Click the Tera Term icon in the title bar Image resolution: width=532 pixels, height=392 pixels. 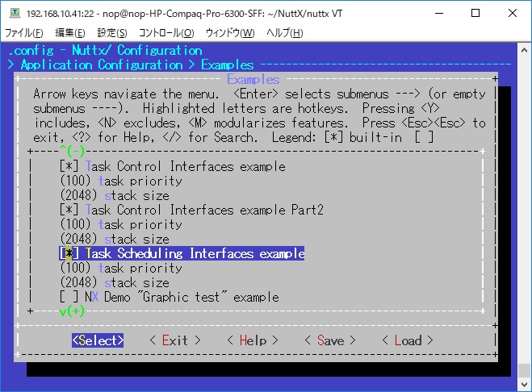click(x=15, y=13)
